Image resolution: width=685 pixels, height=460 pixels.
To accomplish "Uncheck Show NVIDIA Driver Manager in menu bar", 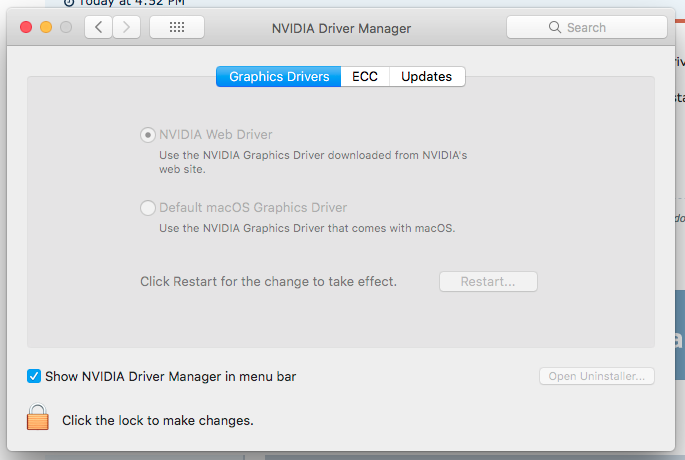I will point(34,376).
